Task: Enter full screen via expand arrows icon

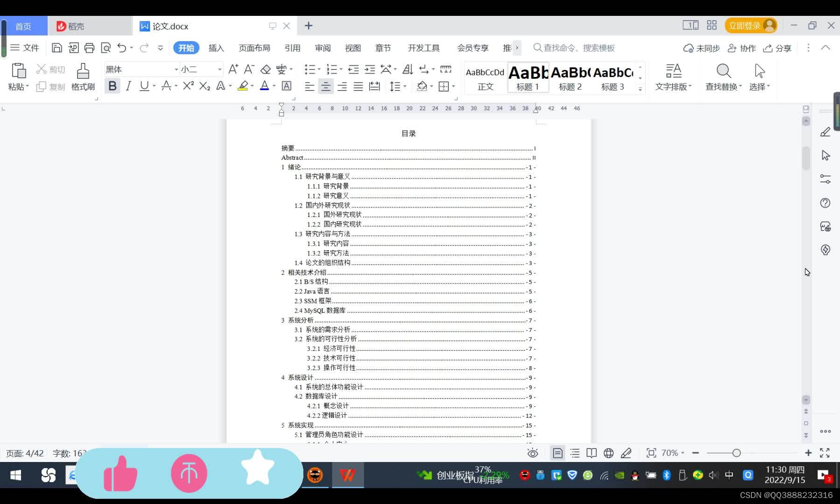Action: point(825,453)
